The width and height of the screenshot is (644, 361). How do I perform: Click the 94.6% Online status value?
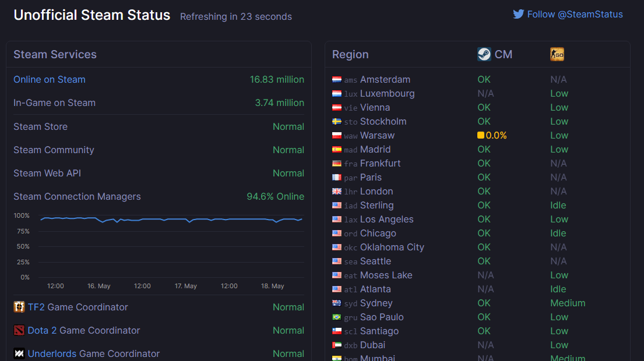coord(275,196)
